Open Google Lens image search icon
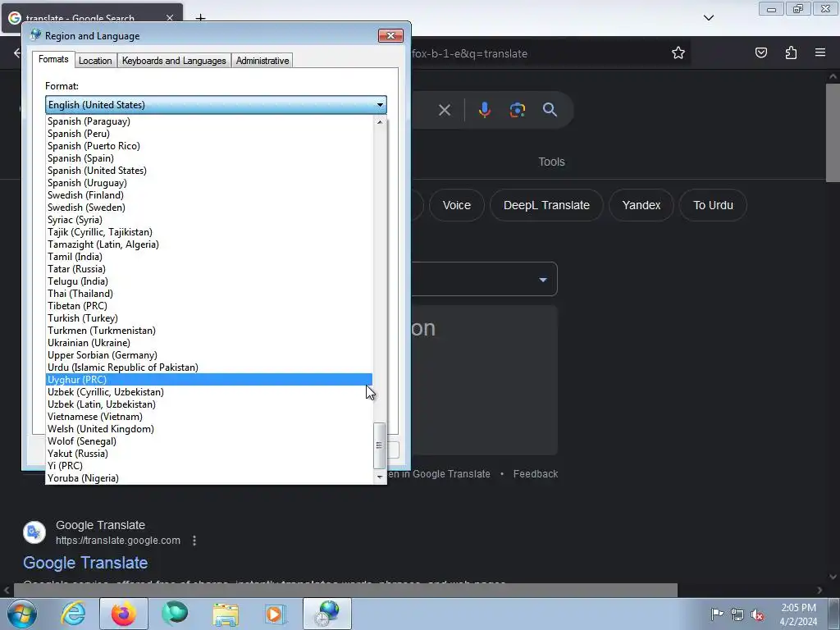The height and width of the screenshot is (630, 840). pos(517,110)
